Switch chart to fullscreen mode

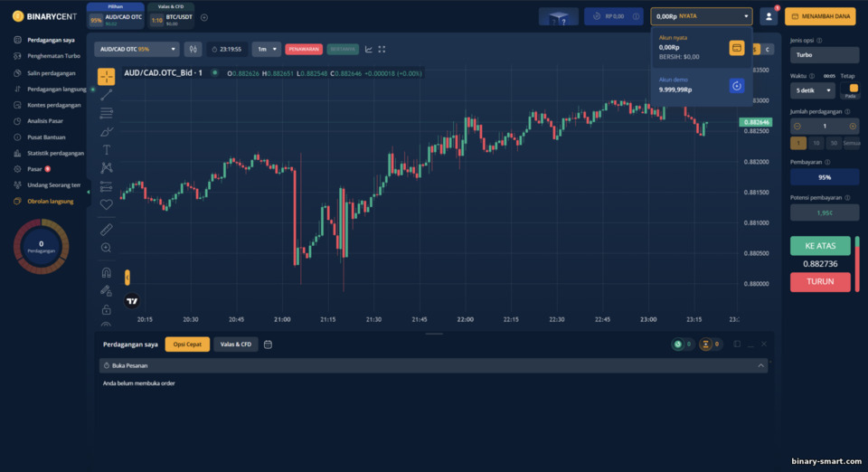point(382,49)
